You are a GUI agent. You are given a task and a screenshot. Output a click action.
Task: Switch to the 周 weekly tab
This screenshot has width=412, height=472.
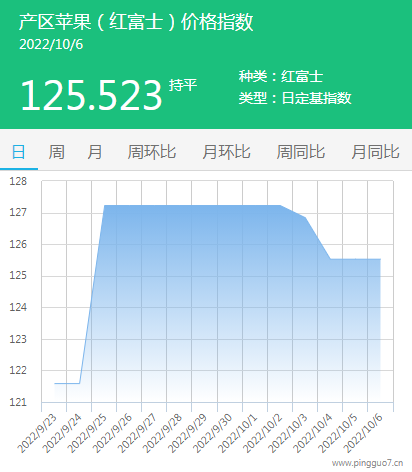click(x=57, y=152)
